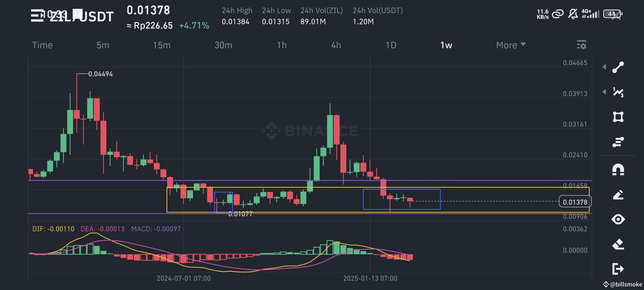The height and width of the screenshot is (290, 644).
Task: Tap the +4.71% change value
Action: pos(194,25)
